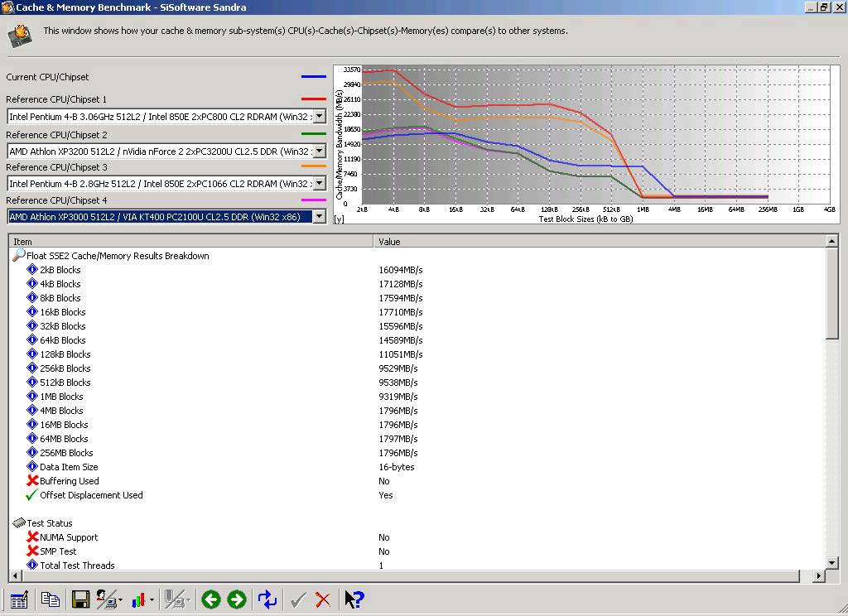Open the Reference CPU/Chipset 3 dropdown arrow
The width and height of the screenshot is (848, 616).
tap(320, 183)
